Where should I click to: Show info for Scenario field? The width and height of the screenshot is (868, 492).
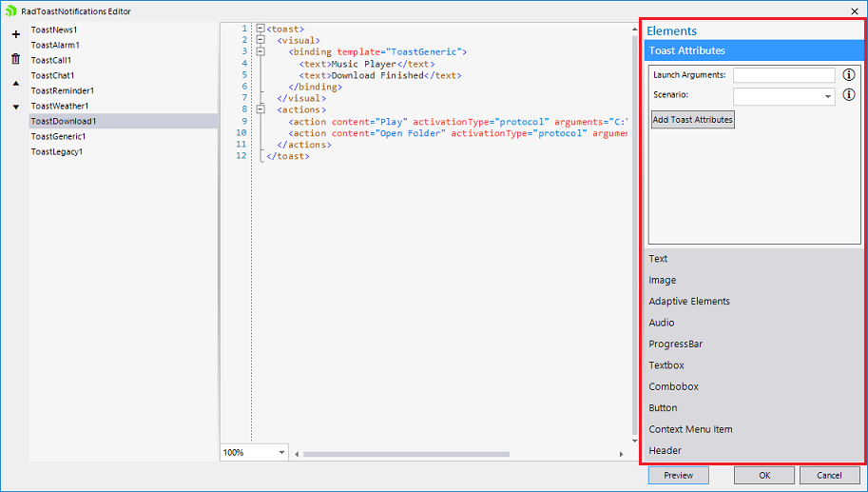[x=849, y=95]
